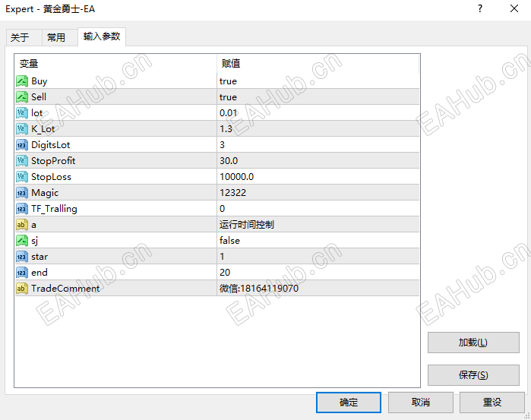This screenshot has height=420, width=531.
Task: Click the double-type icon beside lot
Action: point(22,113)
